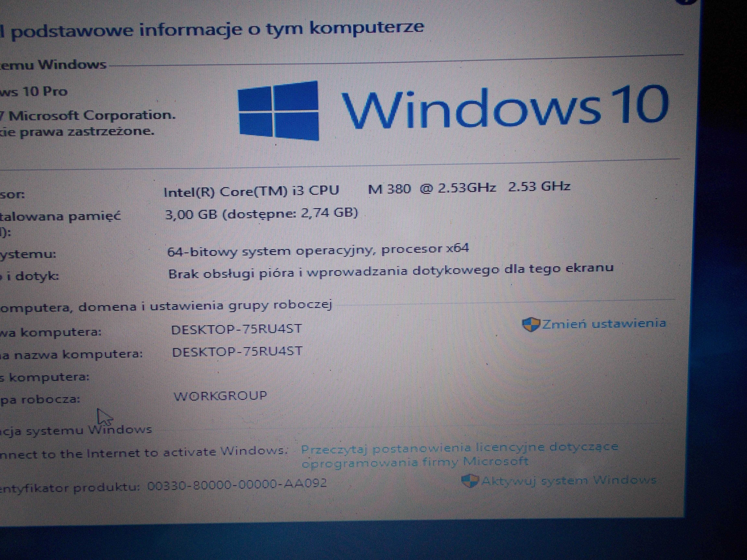The width and height of the screenshot is (747, 560).
Task: Select the product ID 00330-80000-00000-AA092
Action: [237, 484]
